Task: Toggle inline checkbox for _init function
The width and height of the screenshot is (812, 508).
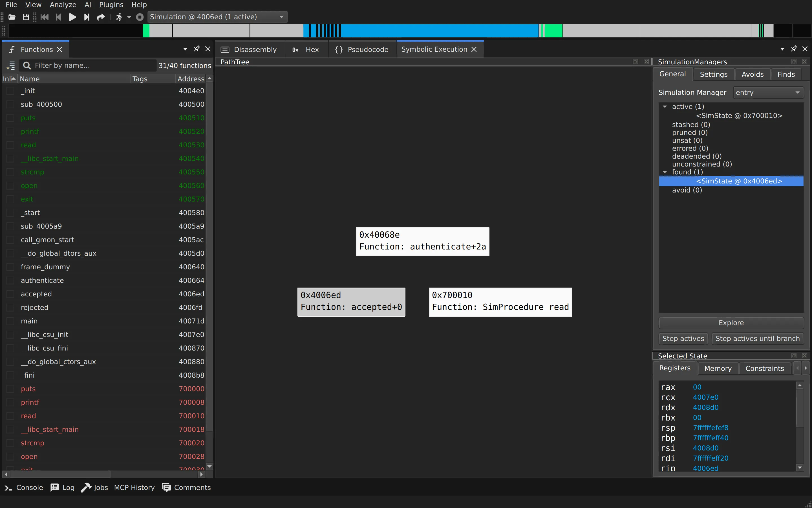Action: 10,91
